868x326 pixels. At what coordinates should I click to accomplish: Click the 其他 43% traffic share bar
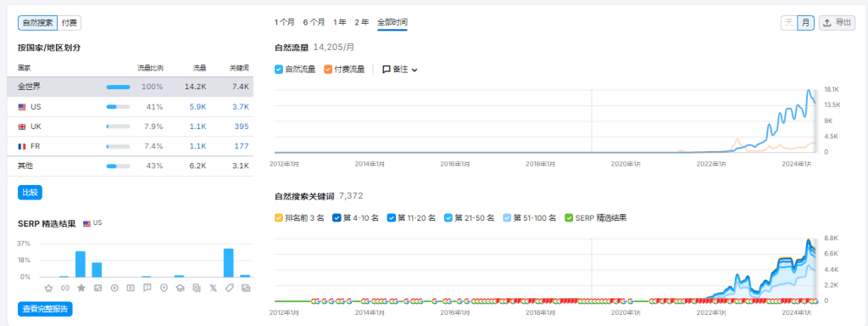(x=119, y=166)
